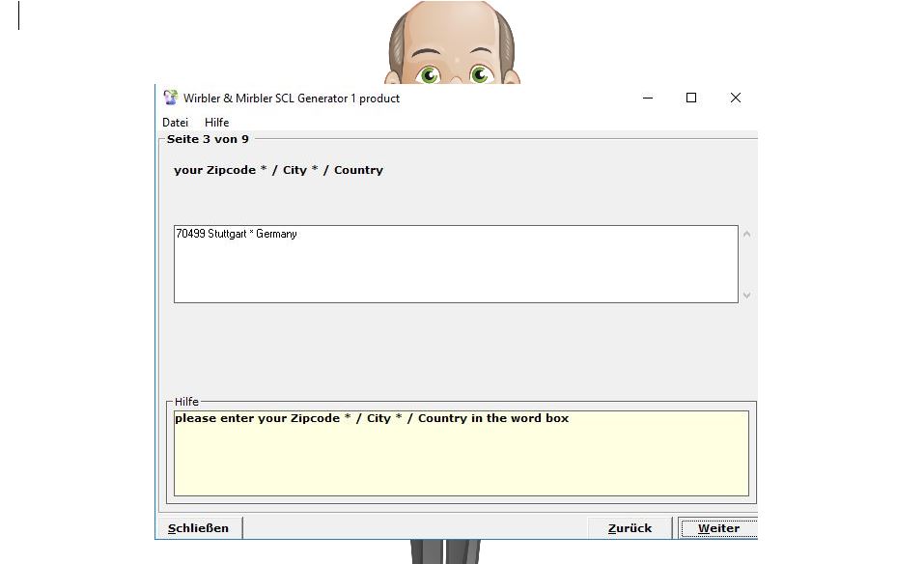Open the Datei menu
Image resolution: width=924 pixels, height=564 pixels.
[175, 123]
